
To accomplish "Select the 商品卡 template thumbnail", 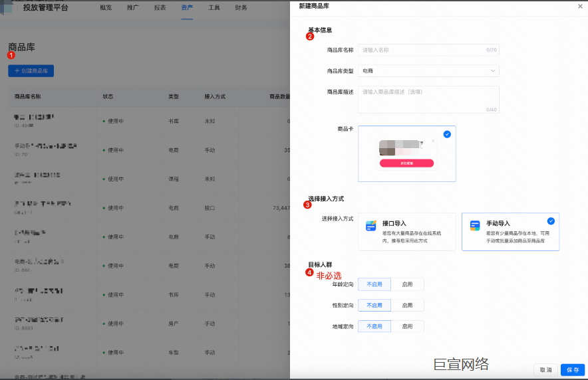I will click(x=407, y=154).
